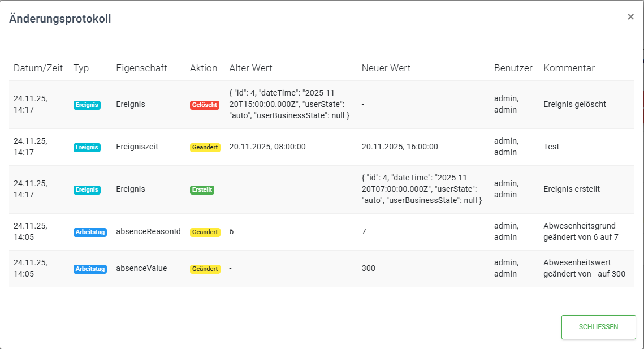Click the Ereignis type badge in the Ereigniszeit row

(x=87, y=147)
